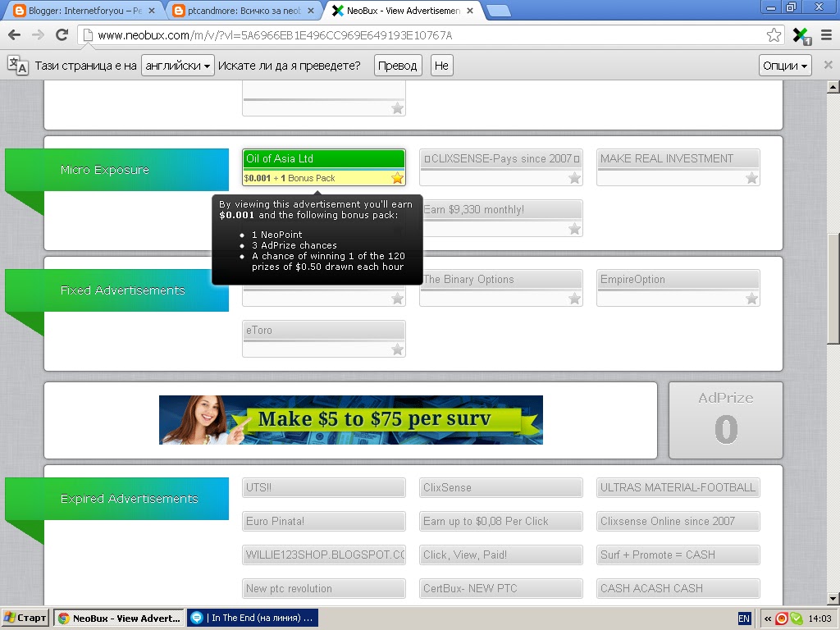Image resolution: width=840 pixels, height=630 pixels.
Task: Expand hidden tray icons chevron
Action: 768,619
